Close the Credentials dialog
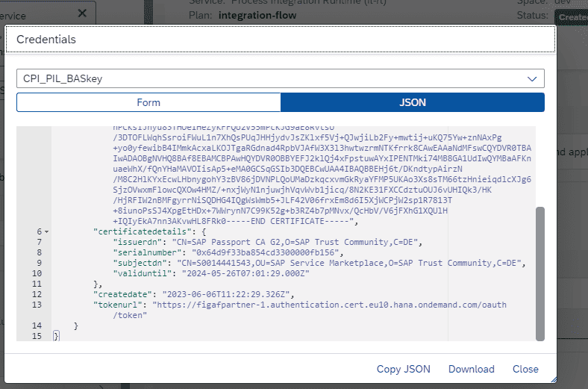The image size is (588, 389). (525, 369)
